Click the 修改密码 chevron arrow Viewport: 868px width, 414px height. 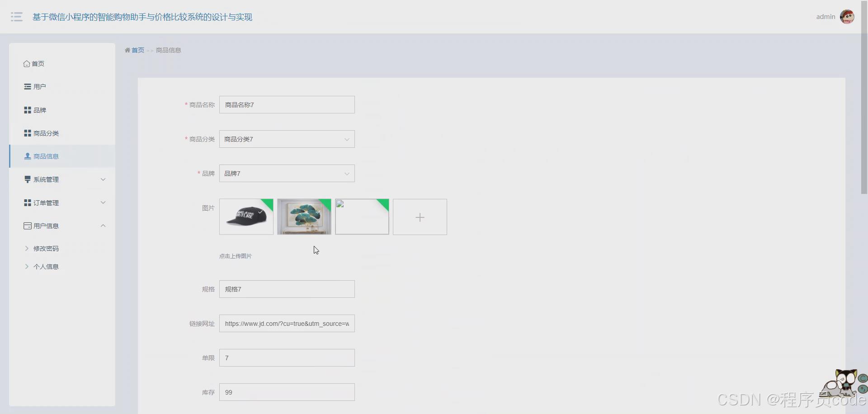pyautogui.click(x=27, y=249)
